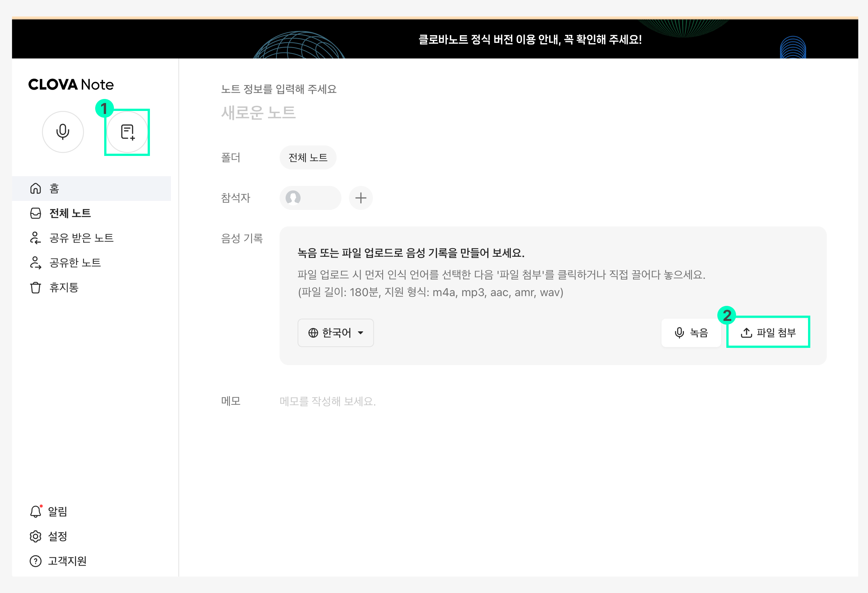Open 알림 notifications
The width and height of the screenshot is (868, 593).
(49, 511)
